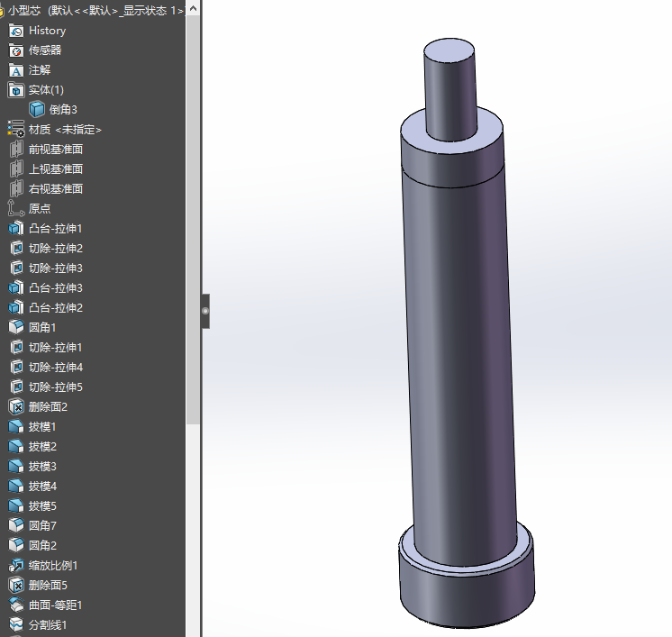Click the 实体(1) solid bodies folder icon
This screenshot has width=672, height=637.
(x=16, y=90)
